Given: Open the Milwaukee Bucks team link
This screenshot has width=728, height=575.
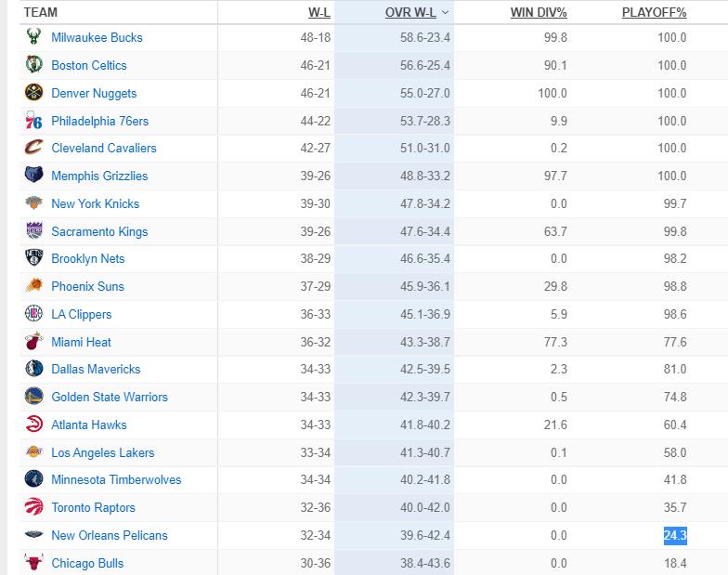Looking at the screenshot, I should [x=97, y=37].
